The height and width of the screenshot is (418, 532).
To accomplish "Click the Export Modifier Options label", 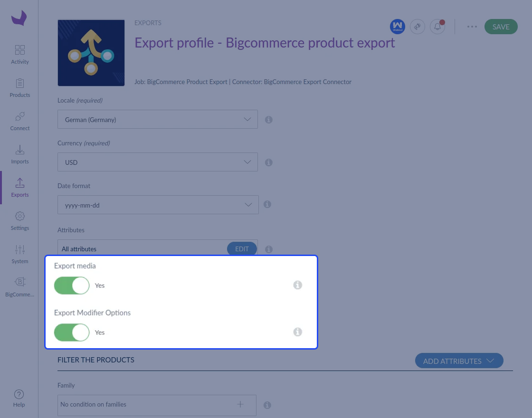I will (92, 313).
